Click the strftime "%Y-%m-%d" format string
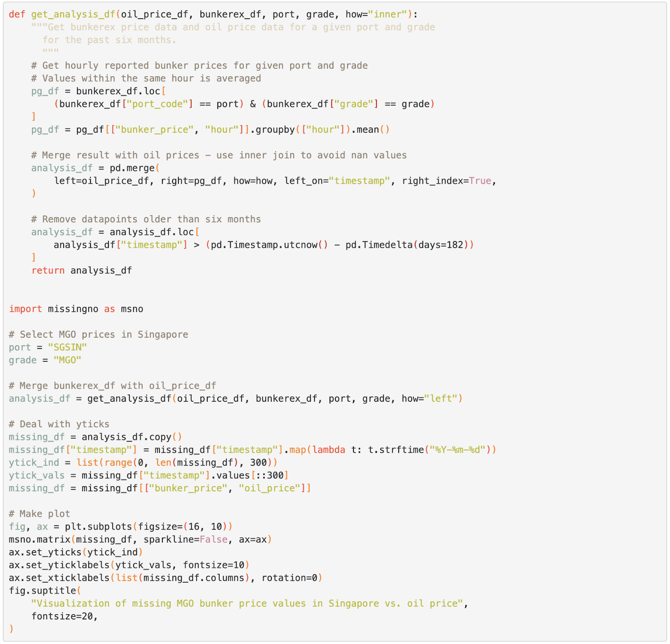 point(457,450)
